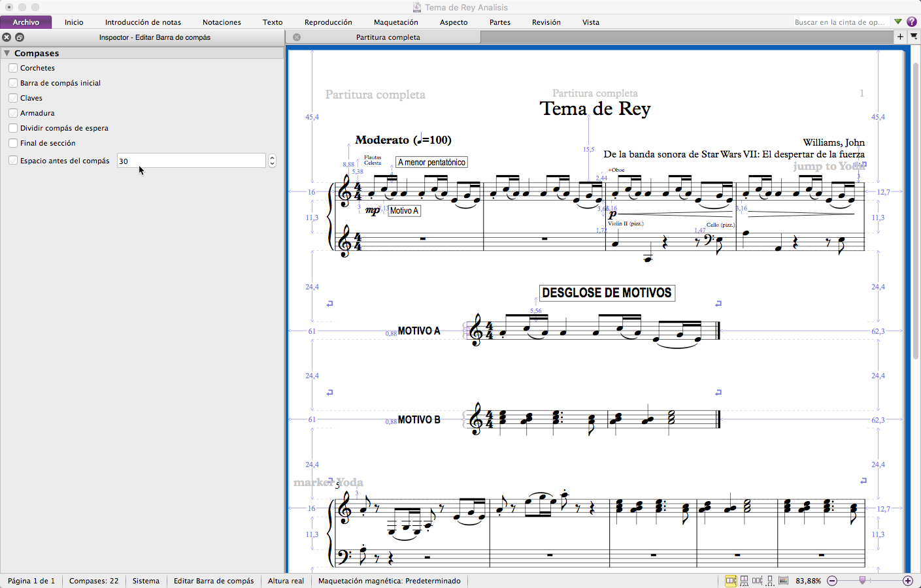Select the A menor pentatónico text box
The image size is (921, 588).
point(432,162)
